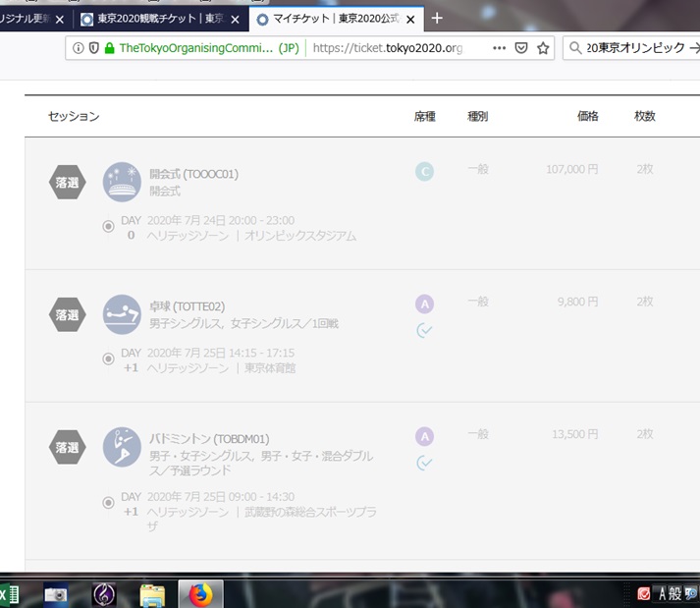The height and width of the screenshot is (608, 700).
Task: Click the 落選 badge for 卓球
Action: [68, 315]
